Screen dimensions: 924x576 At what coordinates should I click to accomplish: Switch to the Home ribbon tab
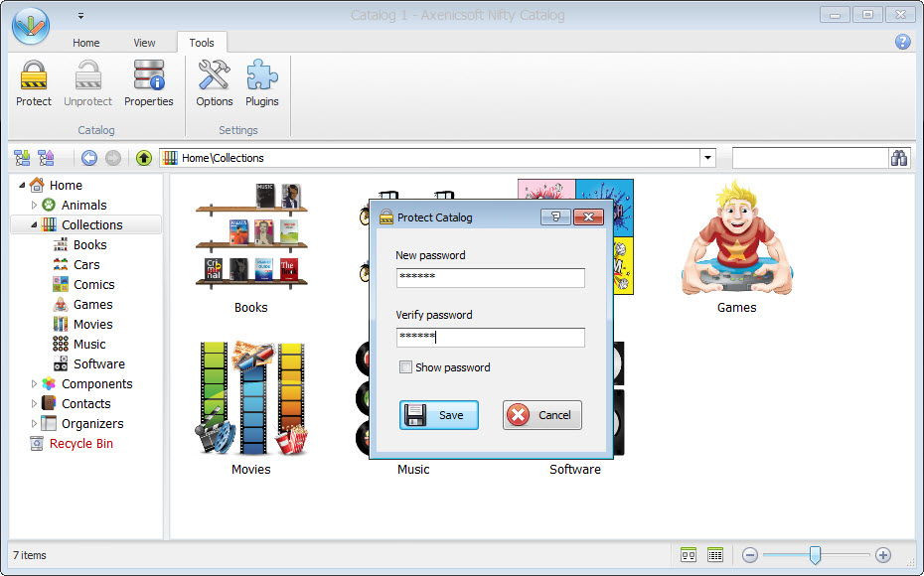[86, 43]
